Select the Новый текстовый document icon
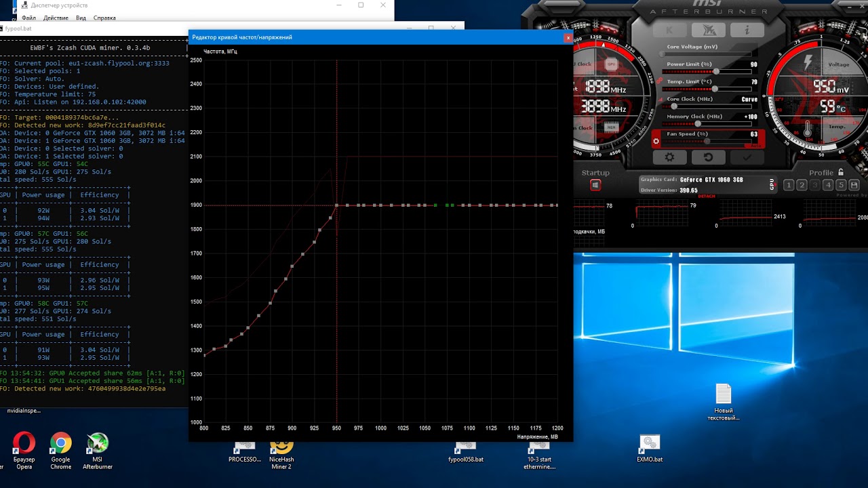868x488 pixels. (724, 403)
